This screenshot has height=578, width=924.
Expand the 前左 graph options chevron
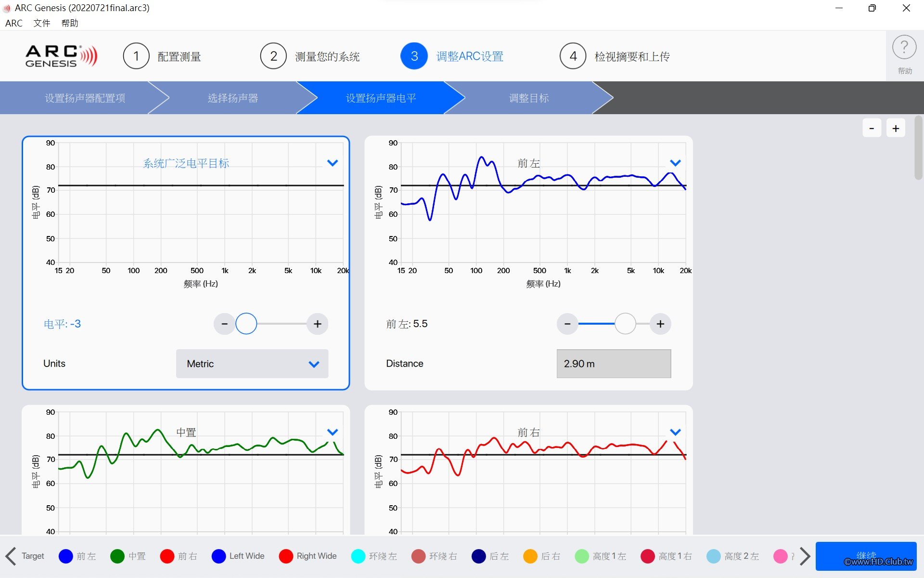[675, 163]
